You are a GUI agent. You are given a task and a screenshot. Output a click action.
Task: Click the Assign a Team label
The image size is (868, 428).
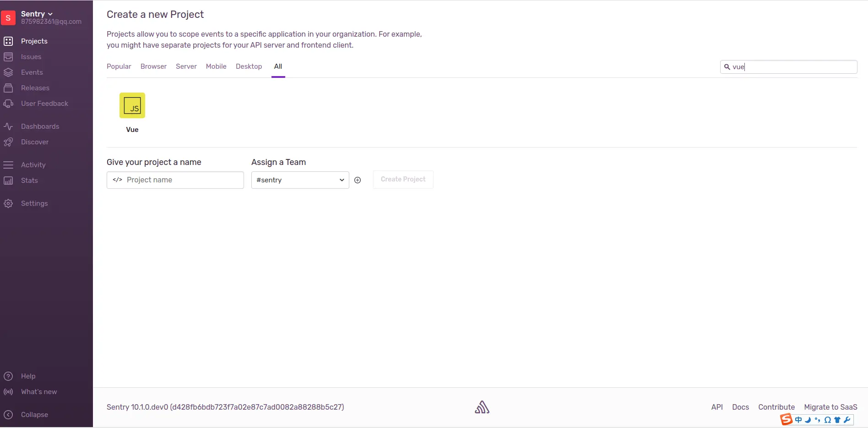tap(278, 162)
